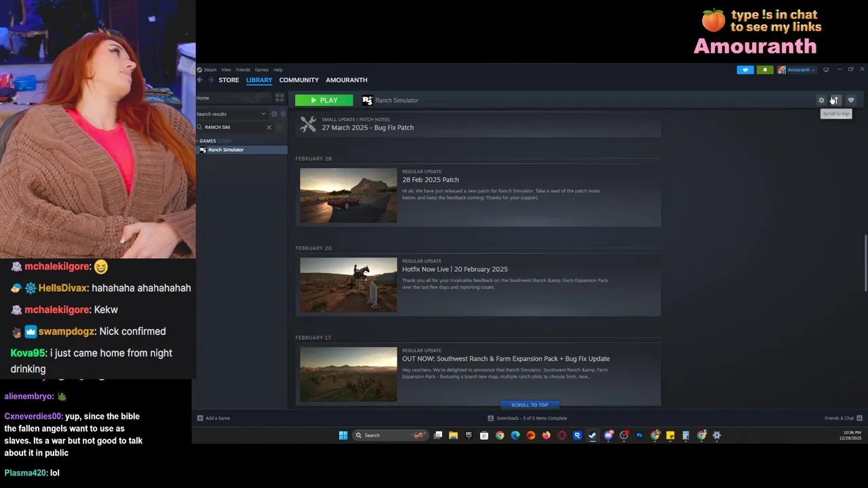Open the 28 Feb 2025 Patch title

(431, 180)
